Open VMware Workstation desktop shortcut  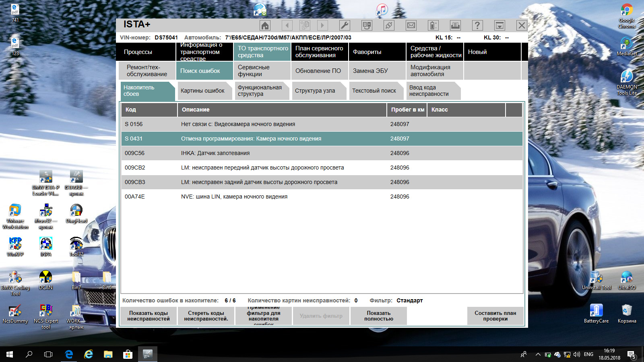pyautogui.click(x=15, y=217)
